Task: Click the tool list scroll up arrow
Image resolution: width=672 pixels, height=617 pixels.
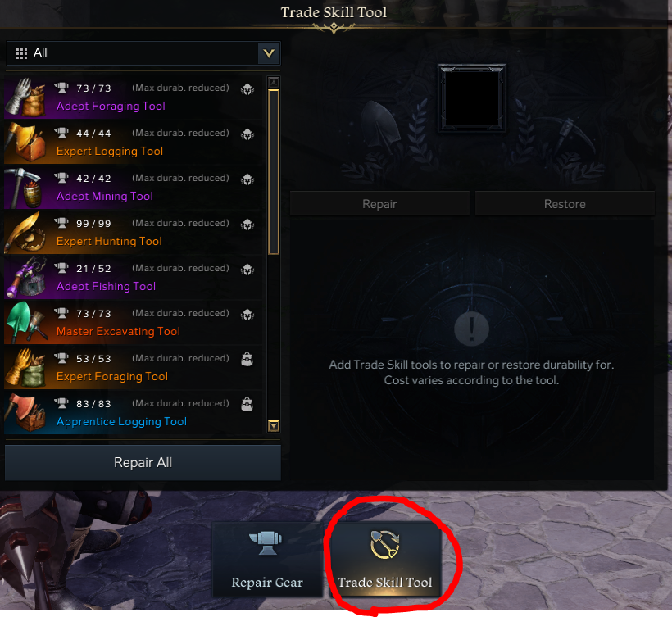Action: [274, 81]
